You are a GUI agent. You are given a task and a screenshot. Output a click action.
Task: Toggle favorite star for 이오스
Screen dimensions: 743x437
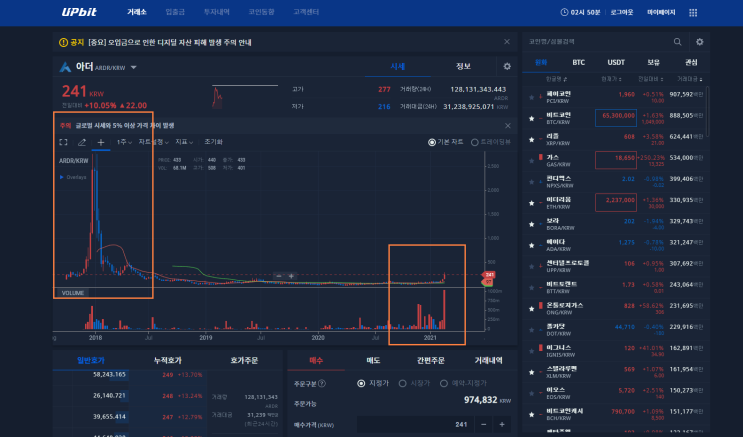point(531,393)
